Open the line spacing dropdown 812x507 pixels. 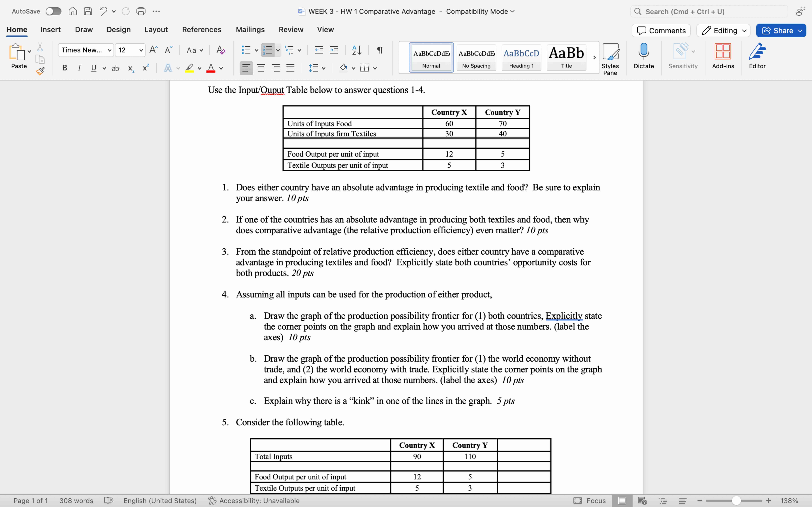(x=317, y=68)
